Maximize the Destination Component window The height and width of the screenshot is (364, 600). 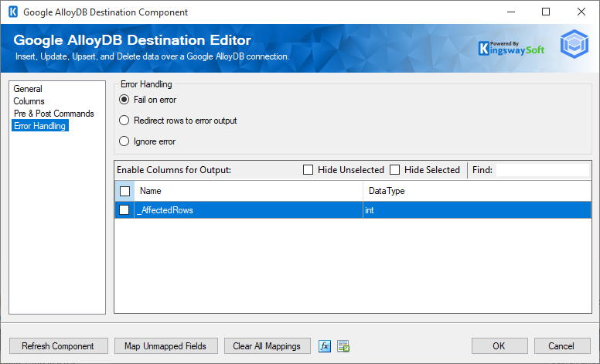point(546,12)
